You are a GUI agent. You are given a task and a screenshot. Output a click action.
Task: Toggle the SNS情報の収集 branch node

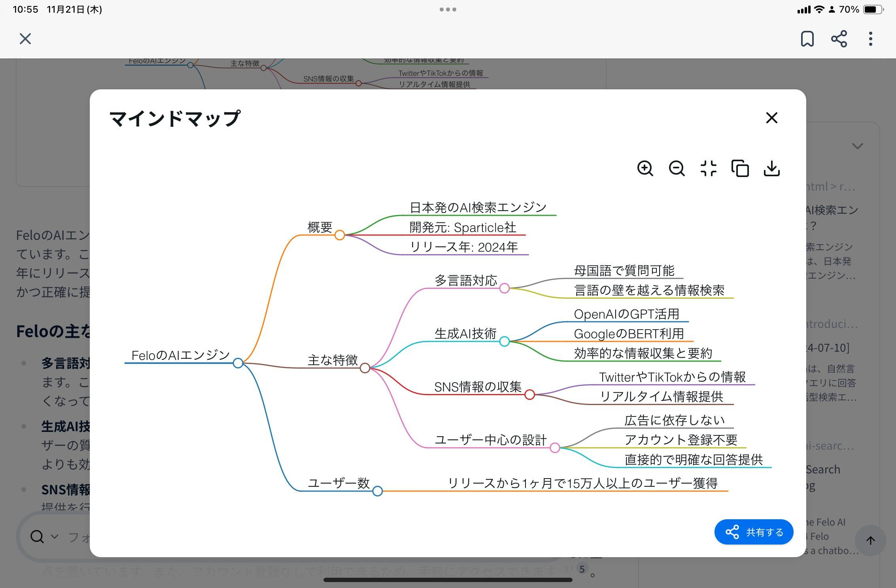click(x=529, y=394)
